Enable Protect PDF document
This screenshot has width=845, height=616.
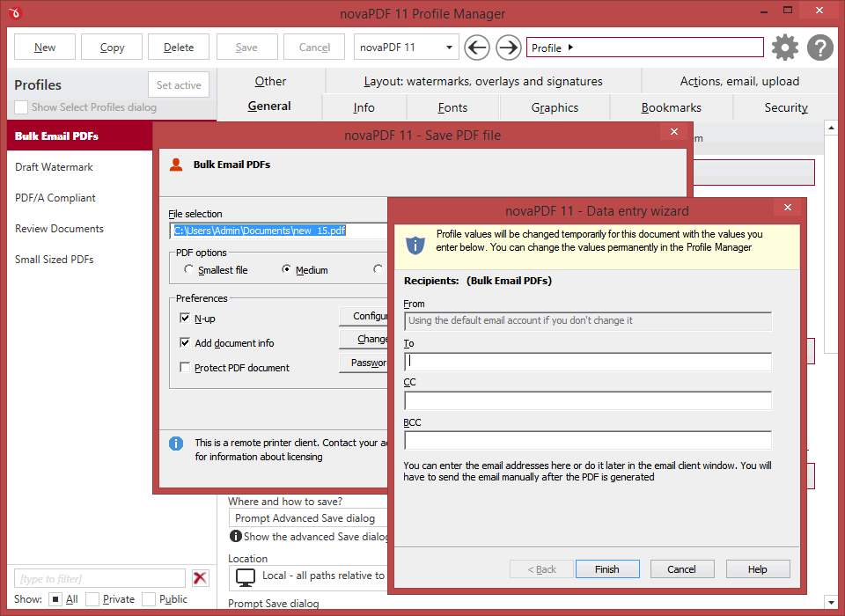click(185, 368)
